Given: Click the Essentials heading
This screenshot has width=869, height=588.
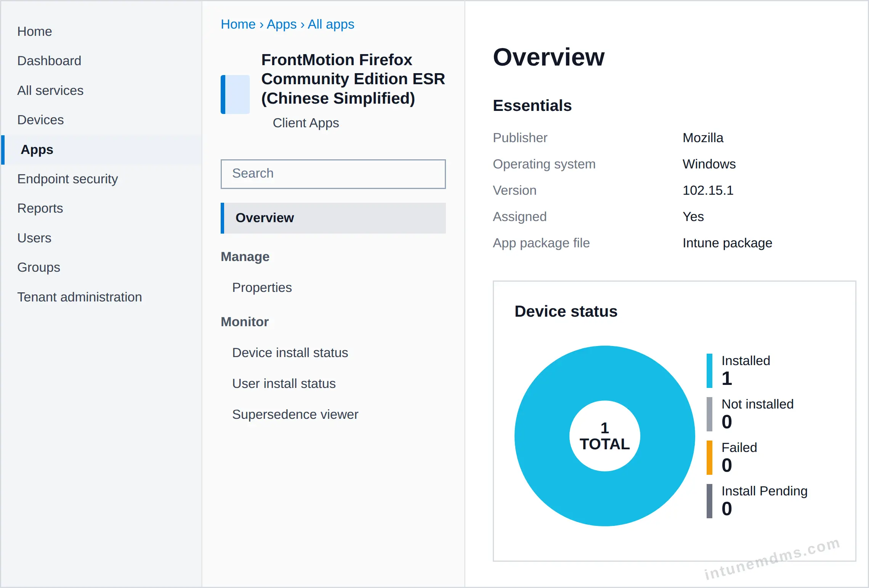Looking at the screenshot, I should coord(532,106).
